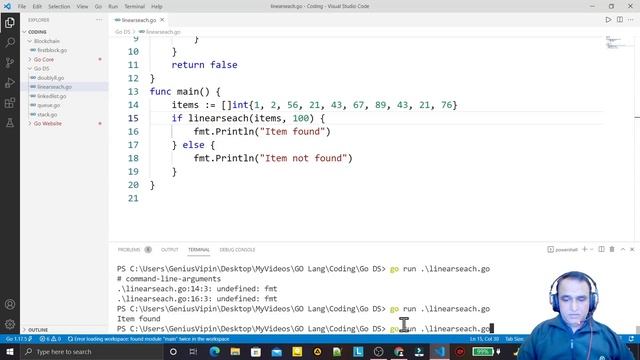Click Ln 15 Col position indicator
This screenshot has height=360, width=640.
point(484,339)
